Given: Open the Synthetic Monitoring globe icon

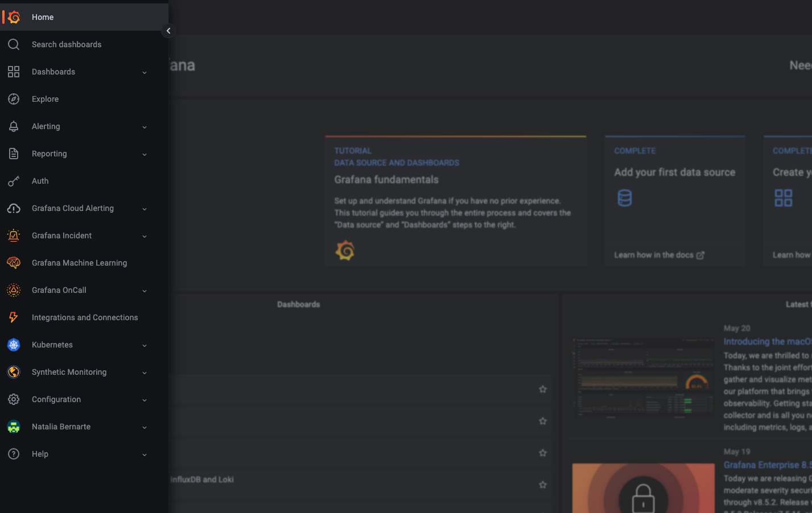Looking at the screenshot, I should (x=14, y=372).
